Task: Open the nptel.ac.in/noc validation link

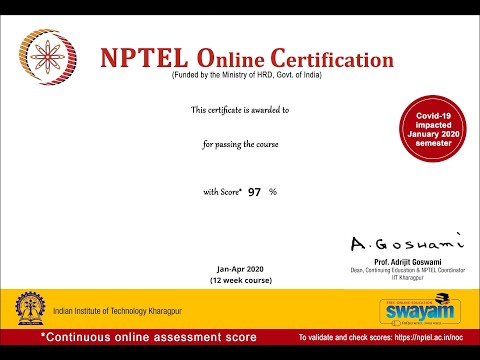Action: 429,337
